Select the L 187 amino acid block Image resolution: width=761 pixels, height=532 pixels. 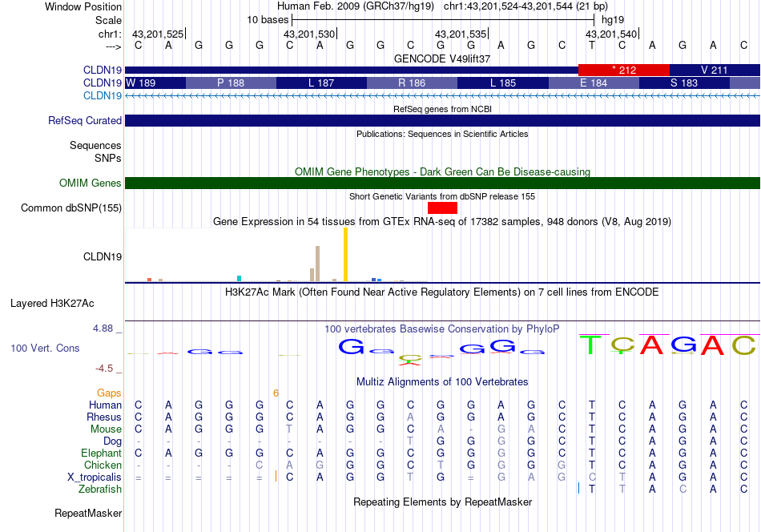coord(322,83)
